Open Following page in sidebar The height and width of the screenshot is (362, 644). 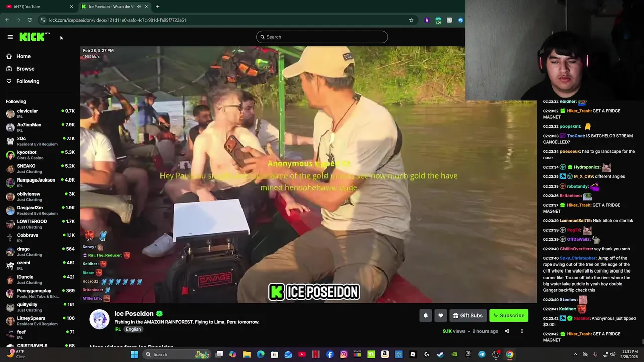23,81
